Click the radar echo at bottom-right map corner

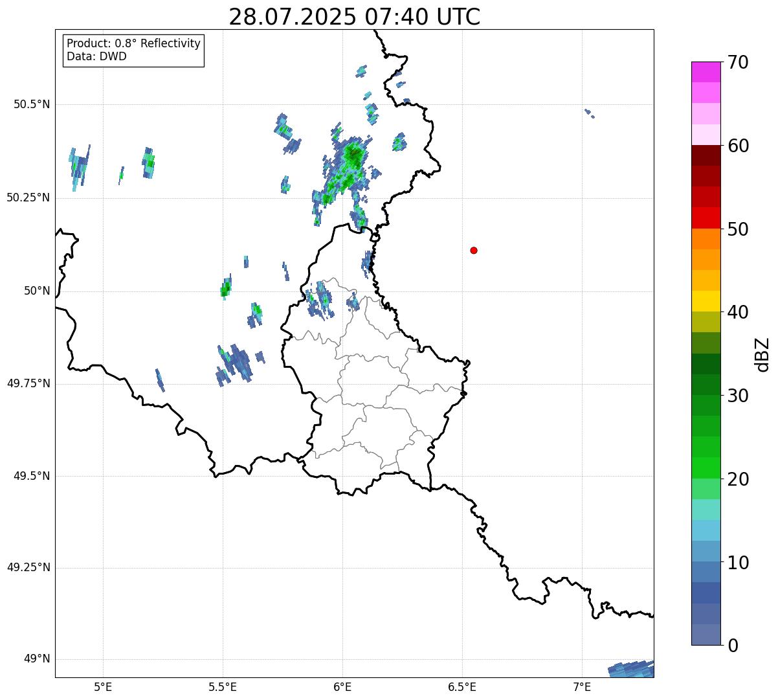(632, 670)
